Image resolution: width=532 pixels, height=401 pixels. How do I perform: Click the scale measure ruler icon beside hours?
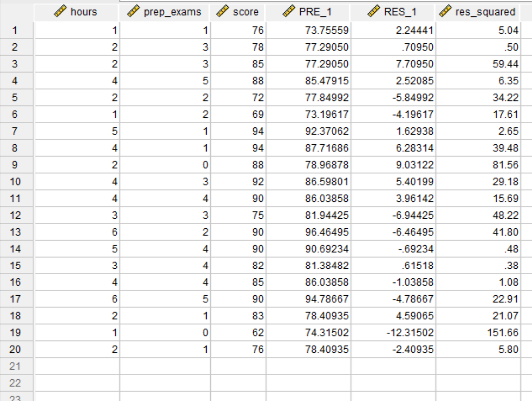point(60,12)
